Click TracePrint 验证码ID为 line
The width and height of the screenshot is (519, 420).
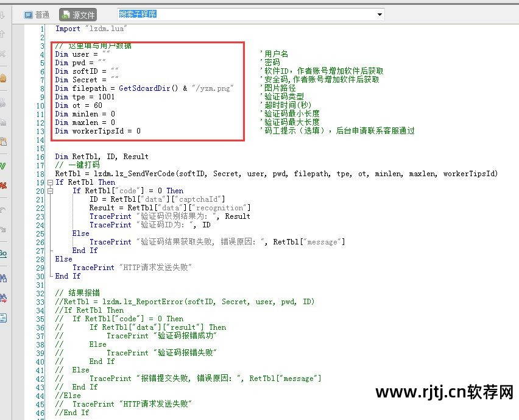(150, 225)
